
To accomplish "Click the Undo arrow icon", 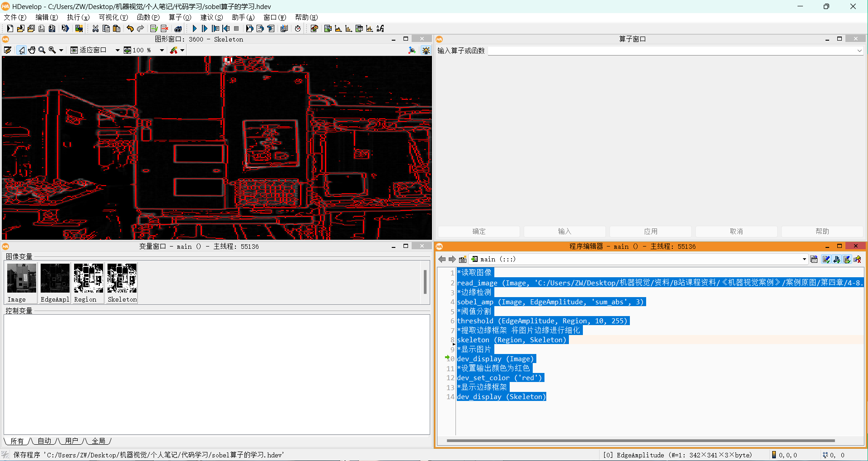I will coord(130,28).
